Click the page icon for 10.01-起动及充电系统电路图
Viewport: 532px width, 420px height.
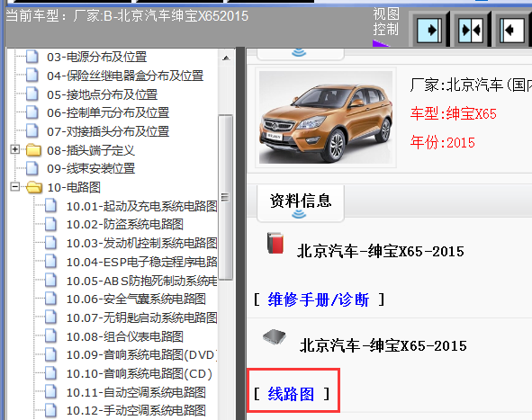pos(51,206)
